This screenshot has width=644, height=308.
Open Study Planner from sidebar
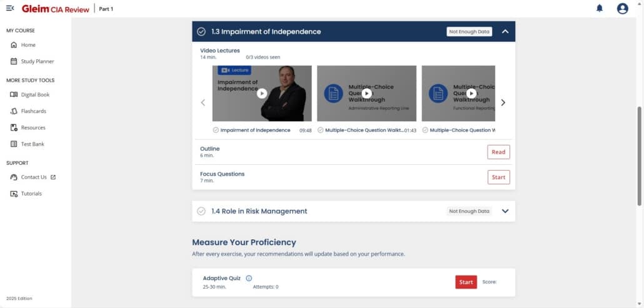pyautogui.click(x=38, y=61)
